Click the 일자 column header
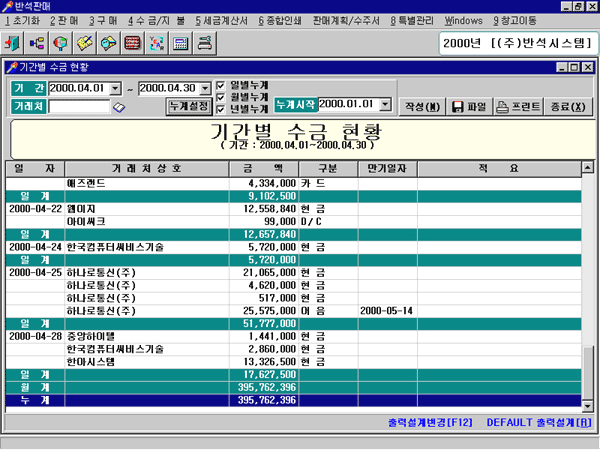 tap(35, 169)
